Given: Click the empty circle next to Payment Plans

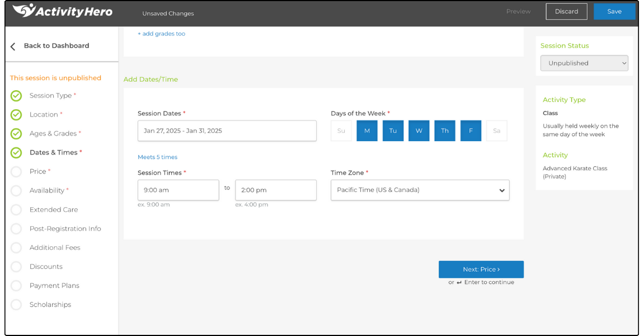Looking at the screenshot, I should 16,286.
